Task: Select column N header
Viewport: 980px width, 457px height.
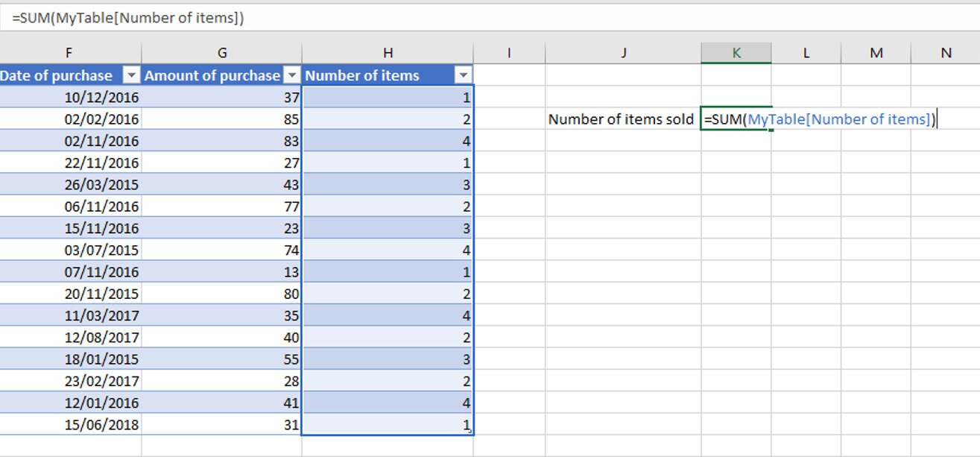Action: coord(945,53)
